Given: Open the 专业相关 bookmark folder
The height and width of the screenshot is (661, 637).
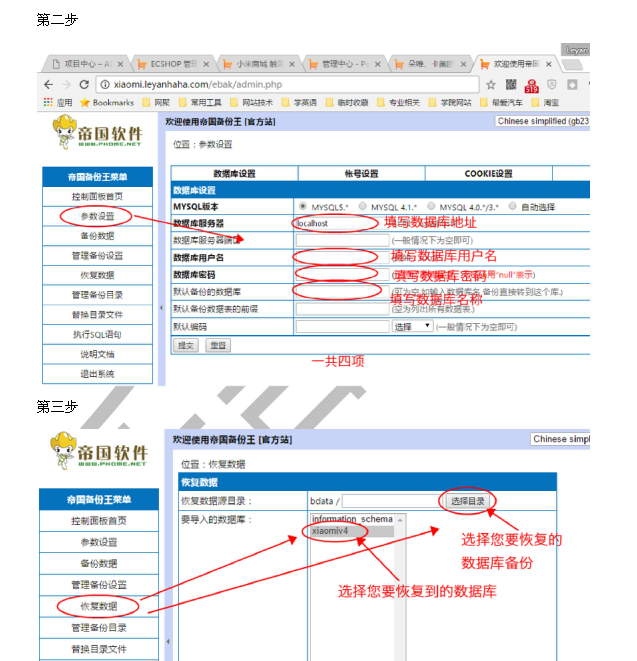Looking at the screenshot, I should click(398, 102).
